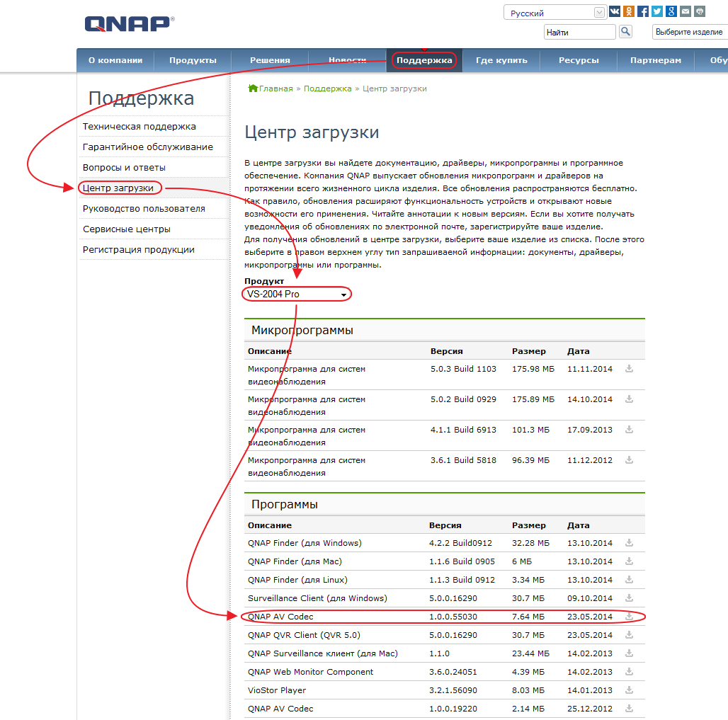Open the Партнерам menu
The height and width of the screenshot is (720, 728).
[656, 60]
